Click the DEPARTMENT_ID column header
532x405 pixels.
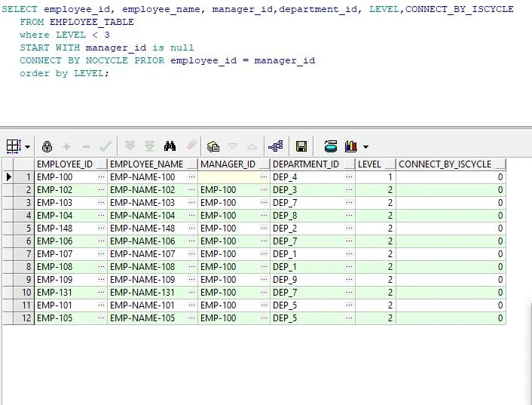[x=305, y=164]
